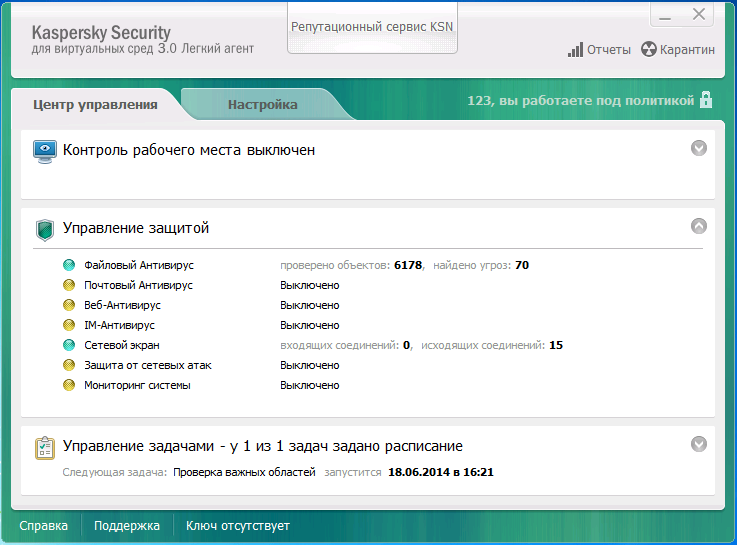Image resolution: width=737 pixels, height=545 pixels.
Task: Switch to the Настройка tab
Action: tap(262, 104)
